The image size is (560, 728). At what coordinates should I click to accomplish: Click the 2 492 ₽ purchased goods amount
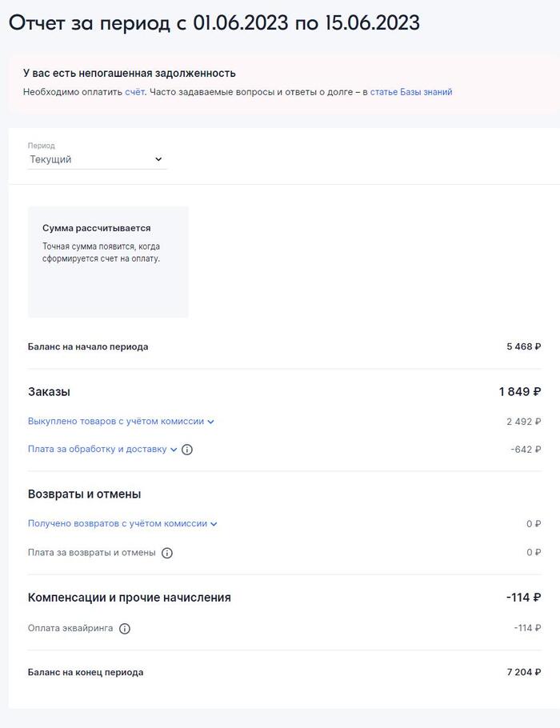tap(523, 422)
